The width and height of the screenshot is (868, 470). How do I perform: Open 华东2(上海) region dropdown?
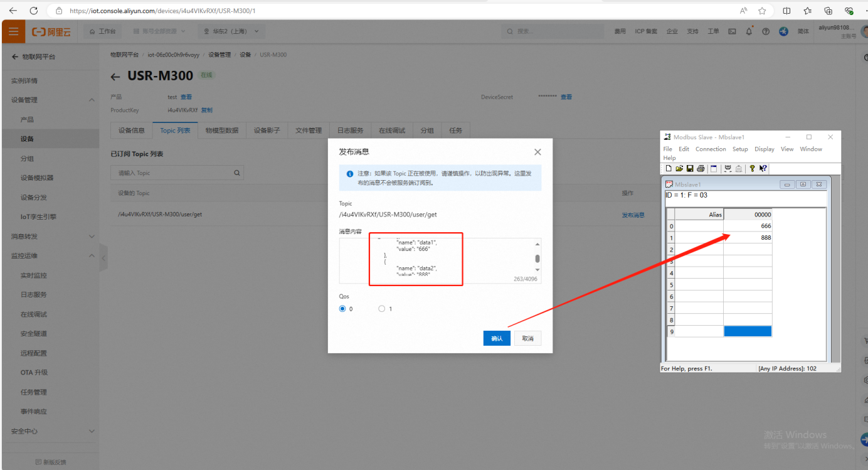231,31
